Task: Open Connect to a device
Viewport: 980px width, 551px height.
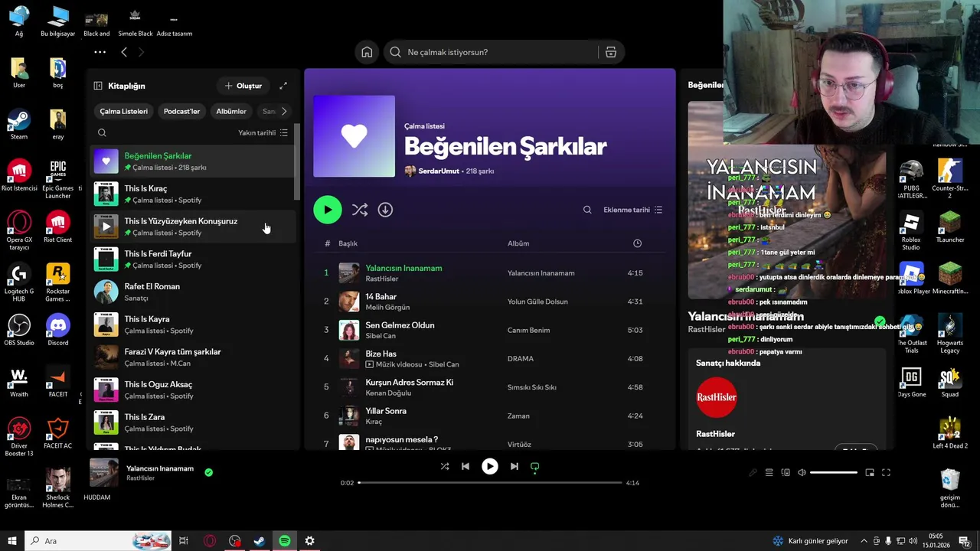Action: 786,473
